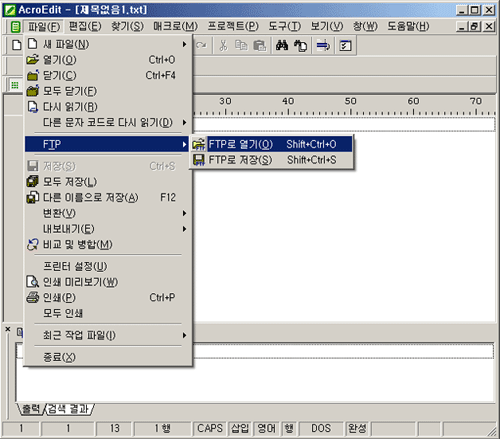Click the disk icon beside 다른 이름으로 저장(A)
Viewport: 500px width, 439px height.
click(x=33, y=197)
